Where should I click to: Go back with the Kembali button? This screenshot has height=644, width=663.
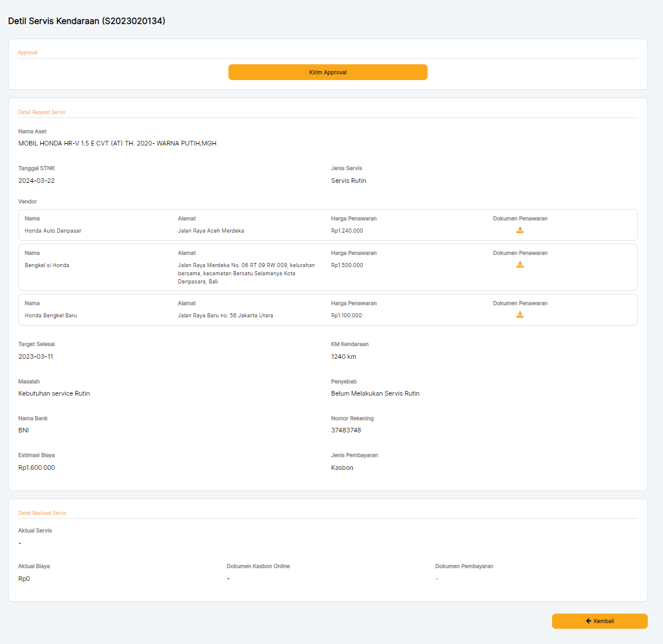[599, 621]
